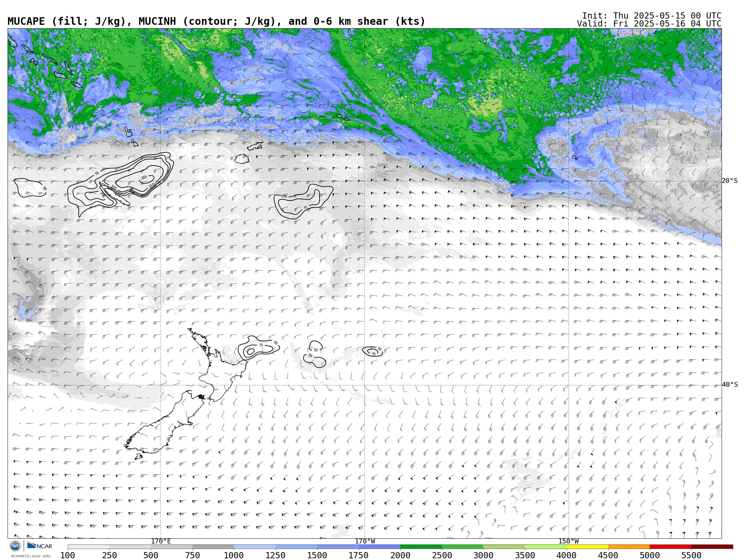
Task: Click the colorbar label 500
Action: pos(151,556)
